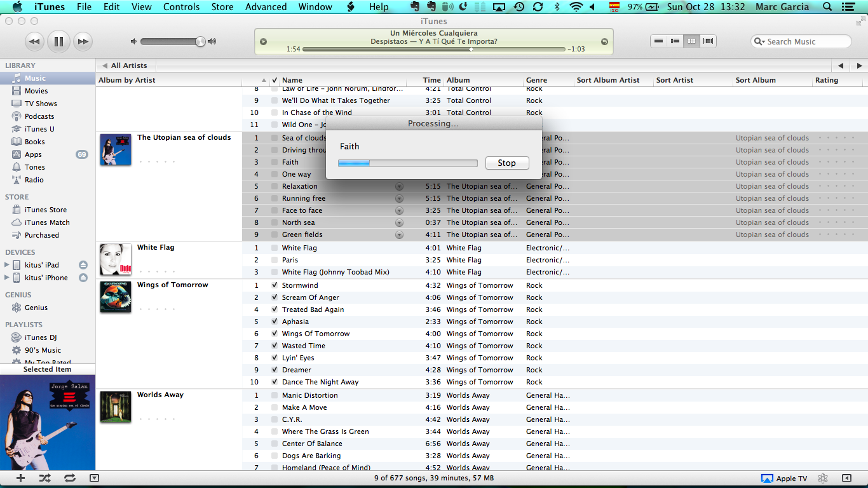Open the search options magnifier dropdown

coord(759,41)
